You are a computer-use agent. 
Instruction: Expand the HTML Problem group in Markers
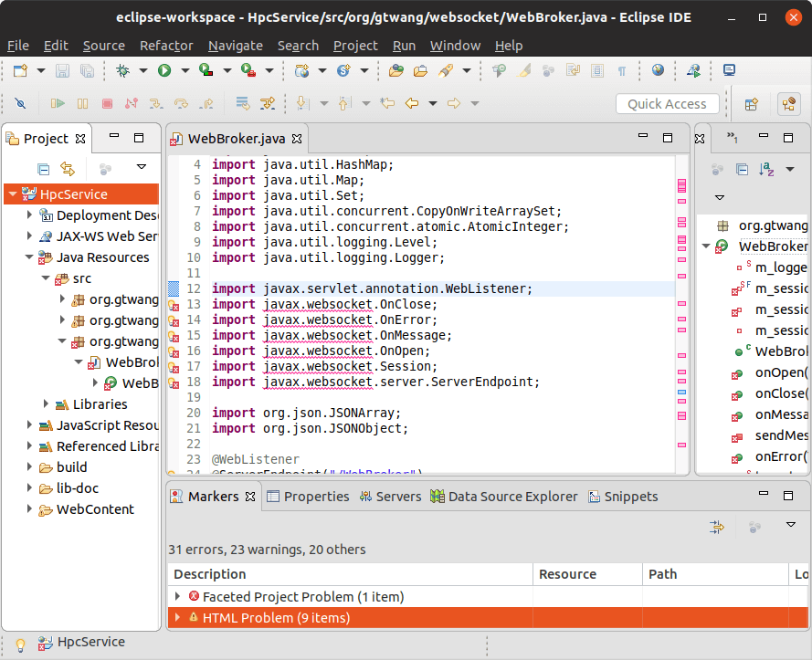[177, 617]
